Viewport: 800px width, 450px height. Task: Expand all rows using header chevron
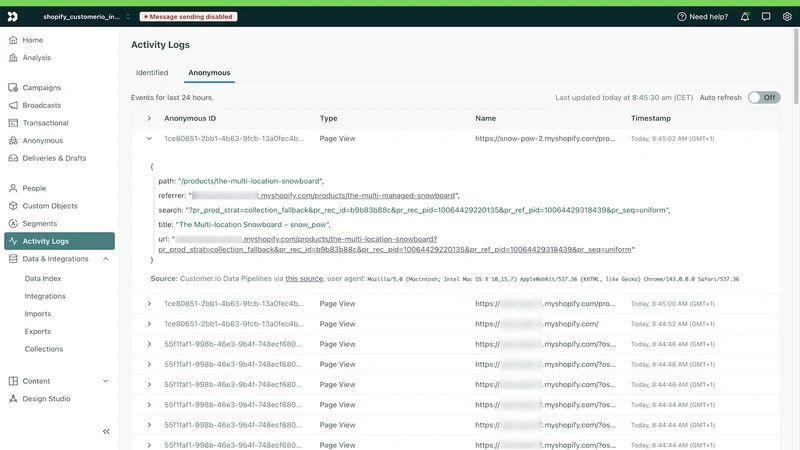pyautogui.click(x=149, y=118)
